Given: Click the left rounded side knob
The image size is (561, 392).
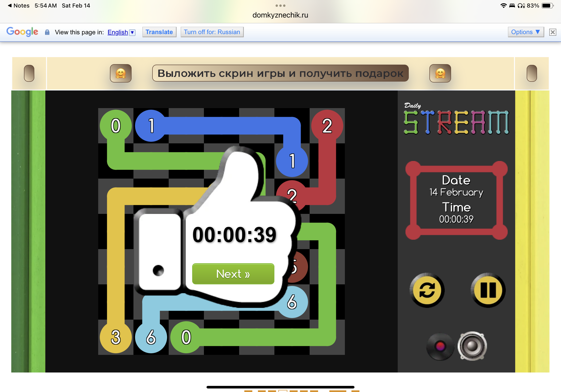Looking at the screenshot, I should 29,73.
